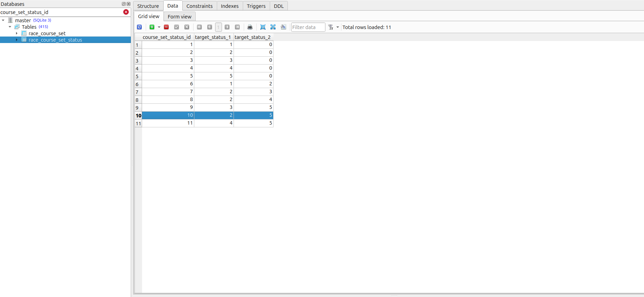This screenshot has width=644, height=297.
Task: Collapse the master database node
Action: [x=3, y=20]
